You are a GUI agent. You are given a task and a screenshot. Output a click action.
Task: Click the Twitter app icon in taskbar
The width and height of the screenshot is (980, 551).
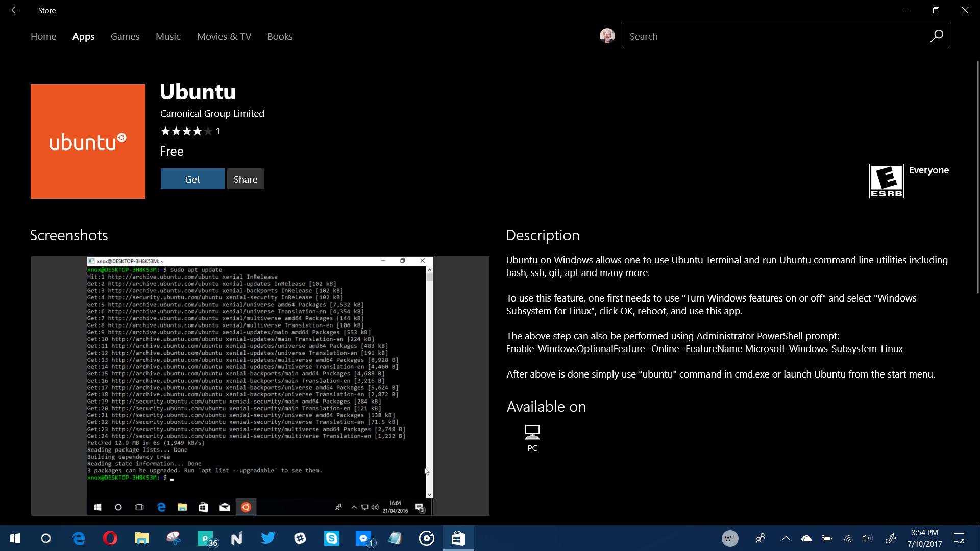tap(268, 538)
